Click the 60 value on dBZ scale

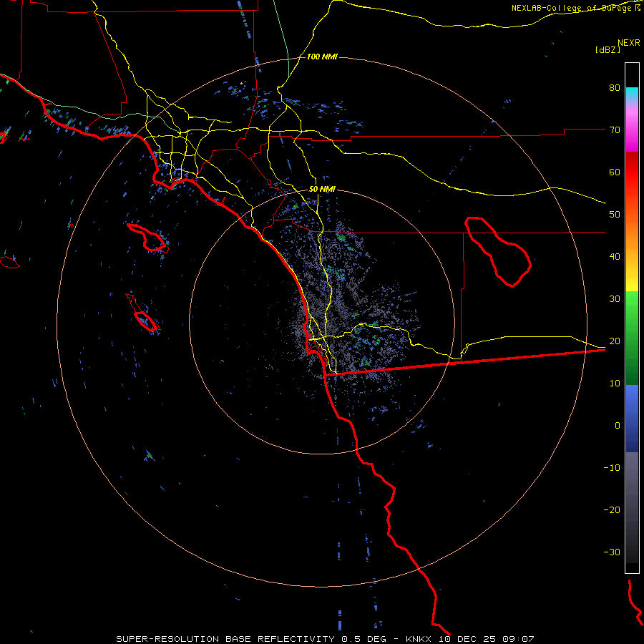[x=615, y=172]
